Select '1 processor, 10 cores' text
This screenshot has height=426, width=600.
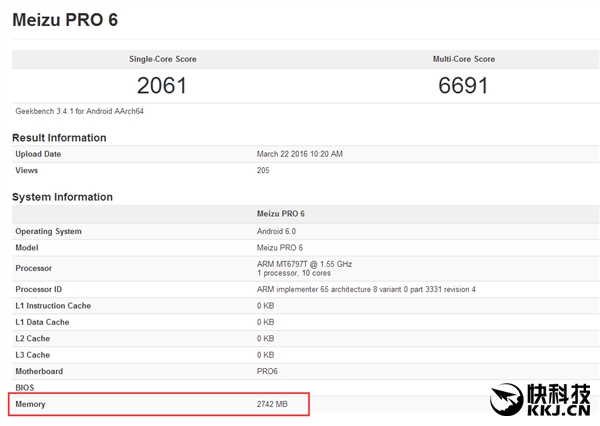click(x=294, y=273)
